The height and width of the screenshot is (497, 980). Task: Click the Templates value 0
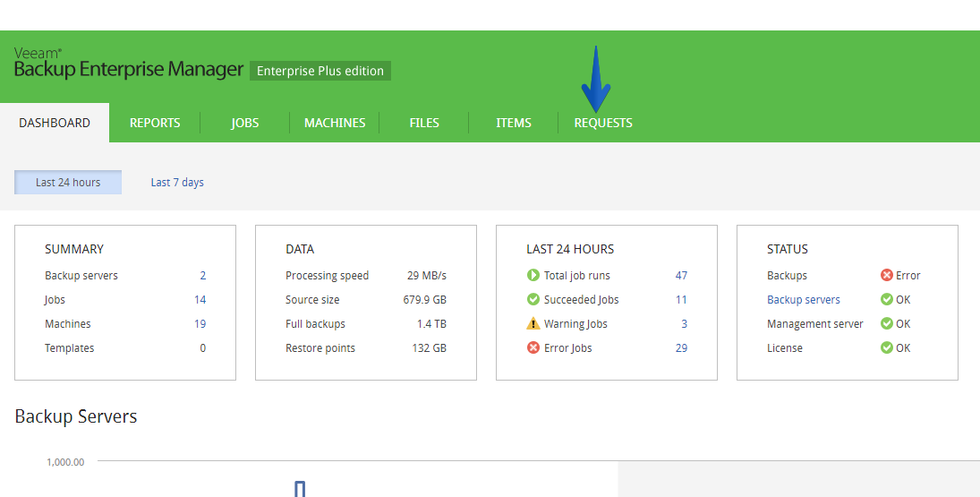(x=202, y=348)
